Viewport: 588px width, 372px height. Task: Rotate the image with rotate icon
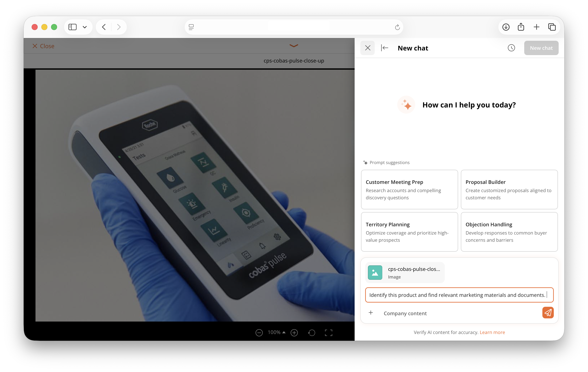312,333
